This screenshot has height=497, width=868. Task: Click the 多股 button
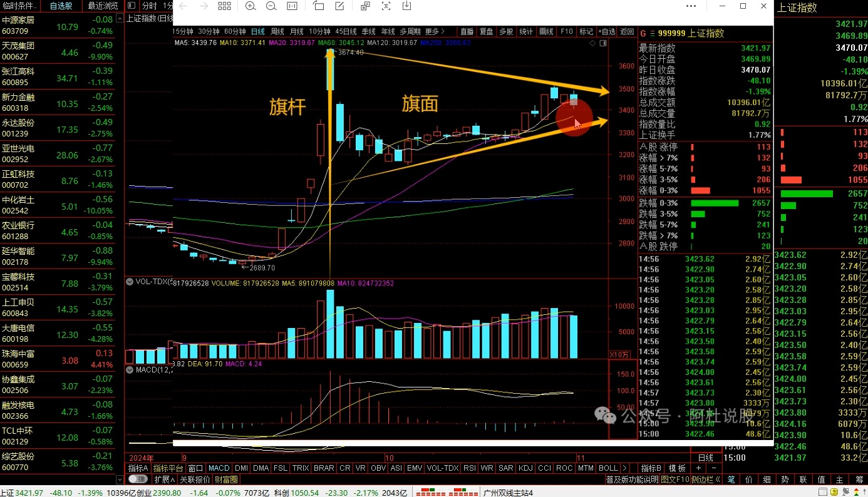(507, 31)
